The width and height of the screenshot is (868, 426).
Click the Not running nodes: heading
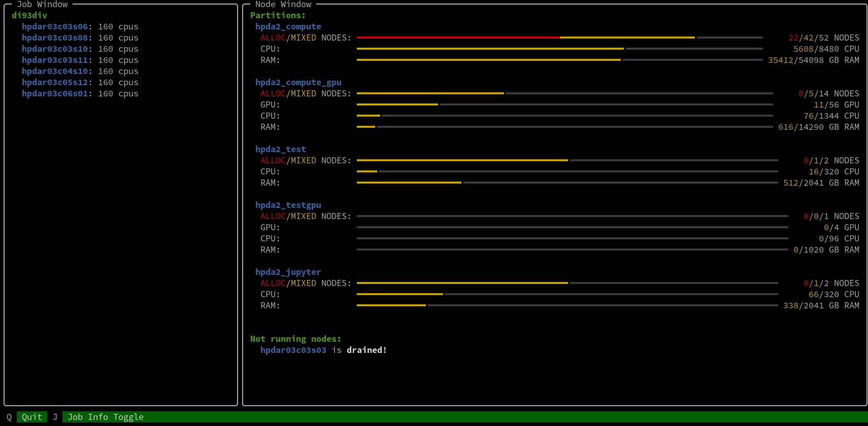tap(296, 339)
